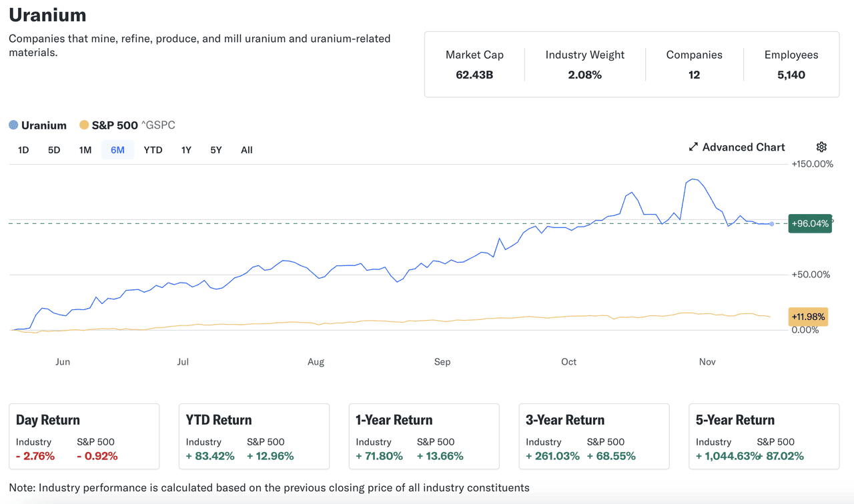
Task: Open chart settings with the gear icon
Action: (821, 147)
